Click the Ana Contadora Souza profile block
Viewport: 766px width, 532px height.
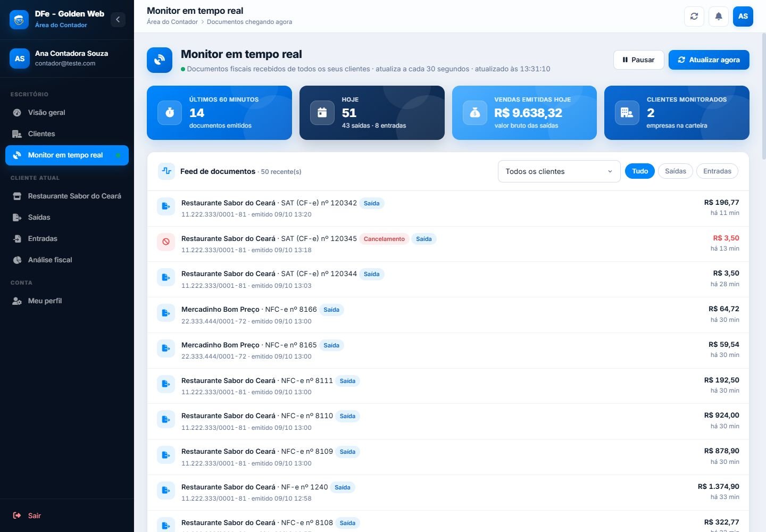[67, 59]
